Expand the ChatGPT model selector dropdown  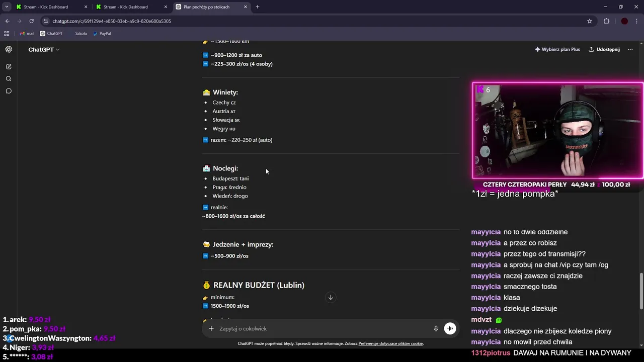(x=44, y=49)
